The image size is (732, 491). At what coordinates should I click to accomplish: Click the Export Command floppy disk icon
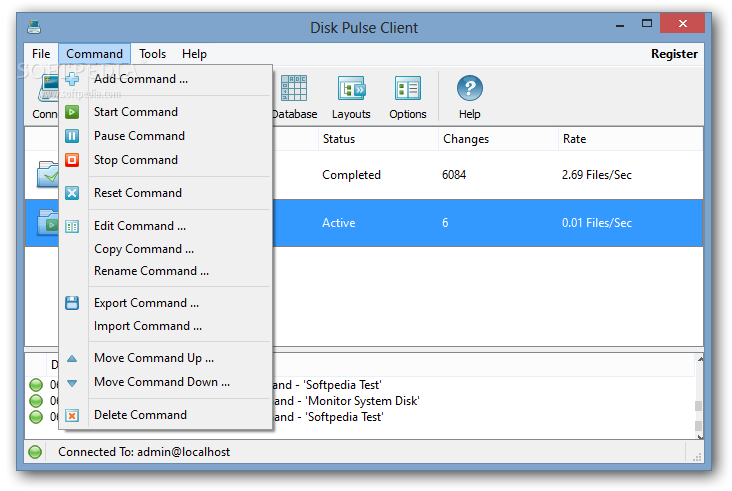point(72,303)
